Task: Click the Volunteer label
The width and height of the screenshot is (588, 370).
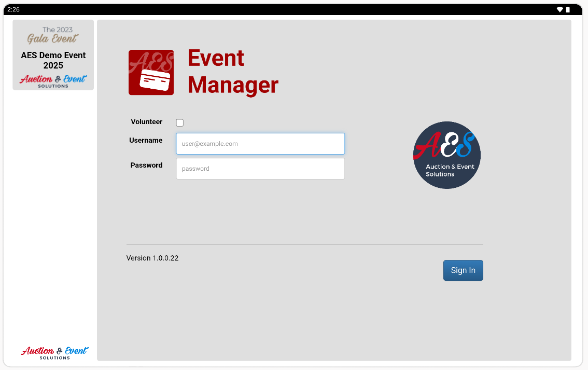Action: point(147,121)
